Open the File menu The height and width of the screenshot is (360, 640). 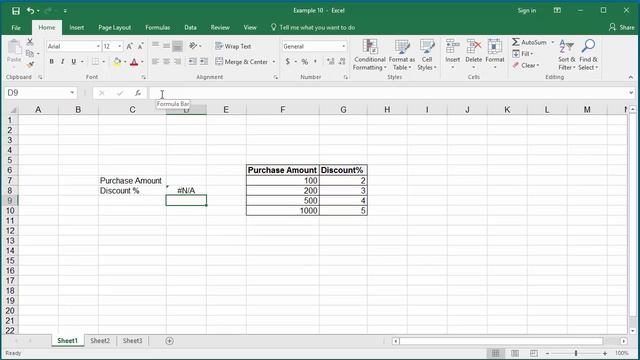click(x=16, y=28)
